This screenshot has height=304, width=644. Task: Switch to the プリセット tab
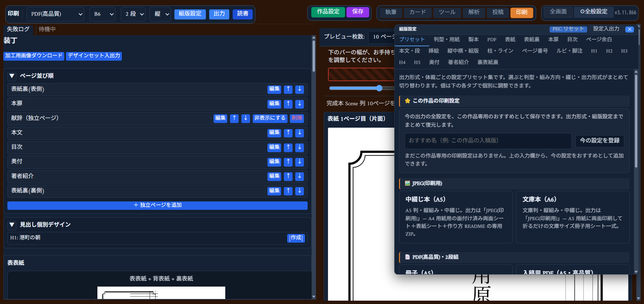point(412,40)
